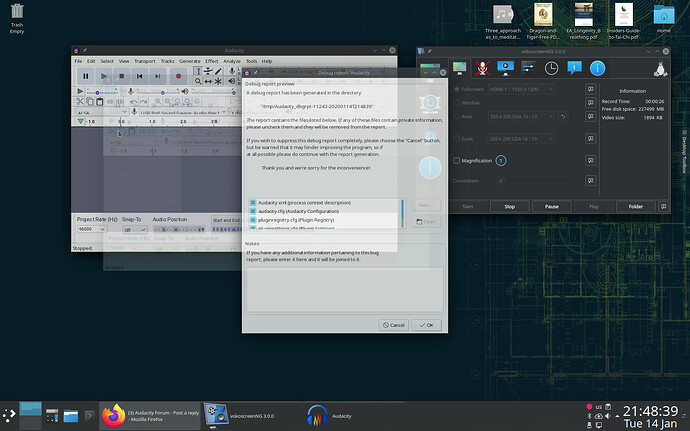Open the Audacity recording device dropdown
The image size is (690, 431).
pos(184,113)
